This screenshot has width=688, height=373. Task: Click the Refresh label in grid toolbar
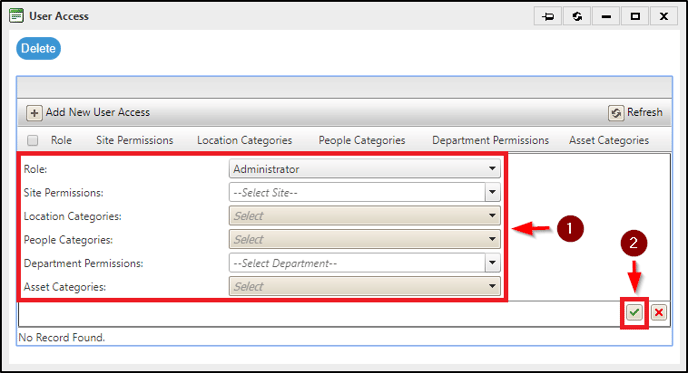[645, 112]
